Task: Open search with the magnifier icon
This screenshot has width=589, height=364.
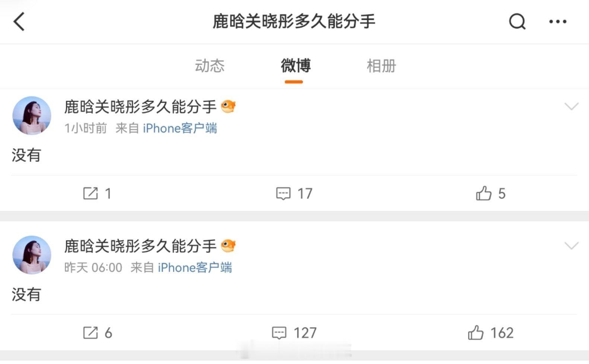Action: click(517, 22)
